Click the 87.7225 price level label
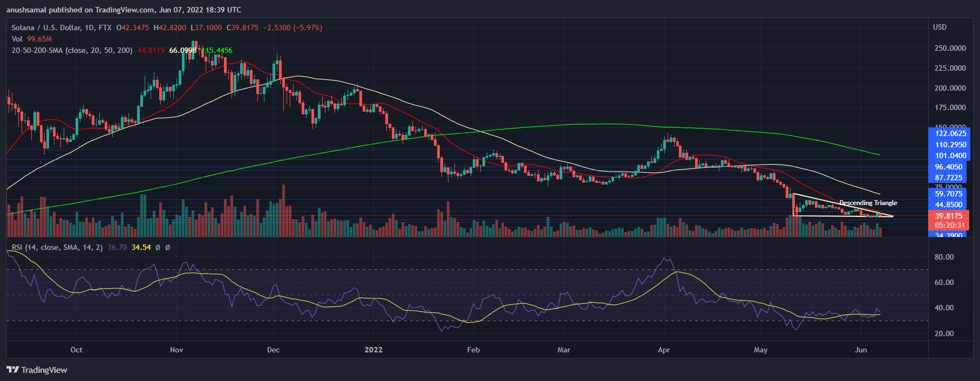The image size is (980, 381). (949, 178)
